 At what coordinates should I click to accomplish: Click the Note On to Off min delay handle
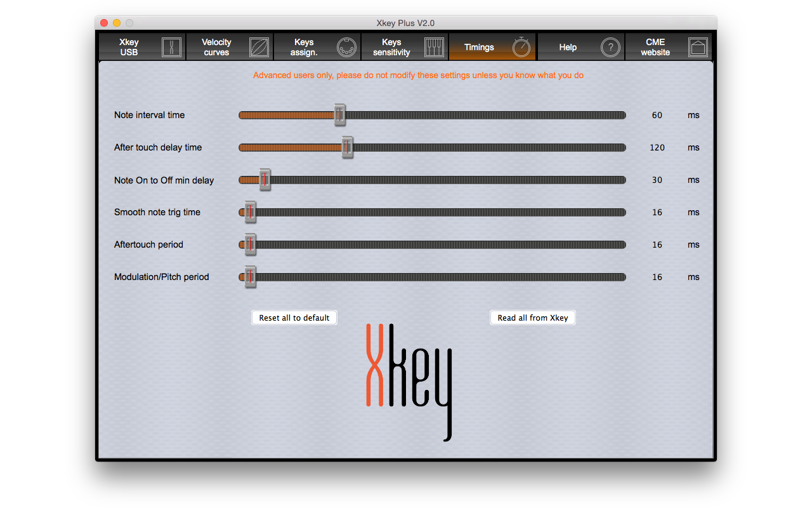(x=265, y=180)
